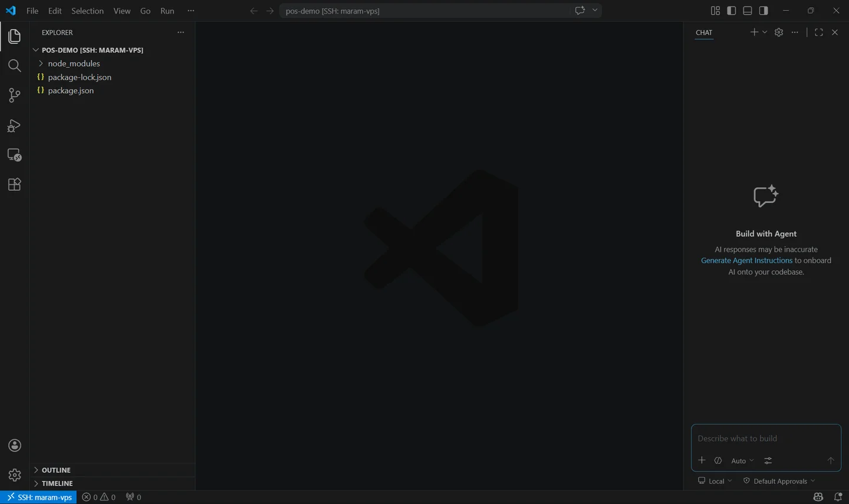The height and width of the screenshot is (504, 849).
Task: Open the Remote Explorer icon
Action: coord(14,155)
